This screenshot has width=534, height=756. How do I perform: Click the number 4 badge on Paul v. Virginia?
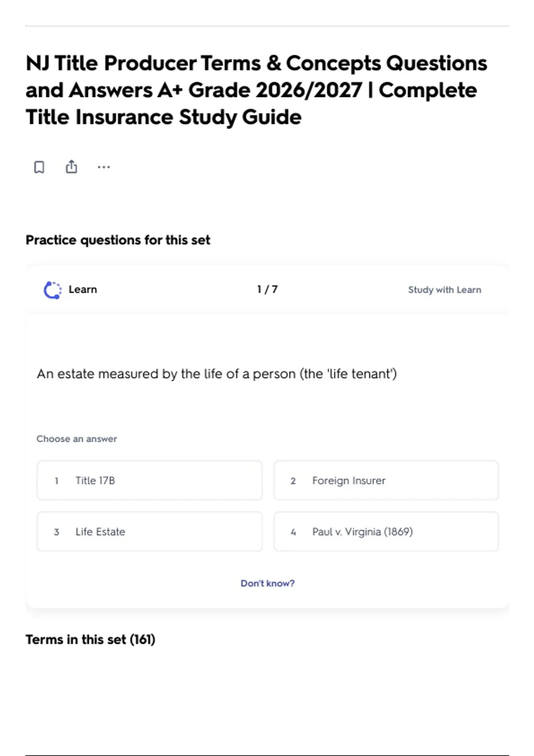pos(293,532)
